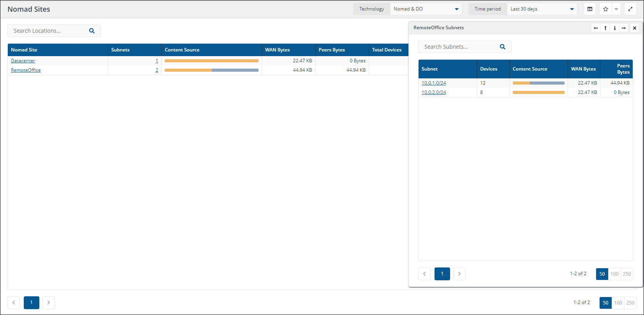Image resolution: width=644 pixels, height=315 pixels.
Task: Select 50 rows per page in main table
Action: [605, 303]
